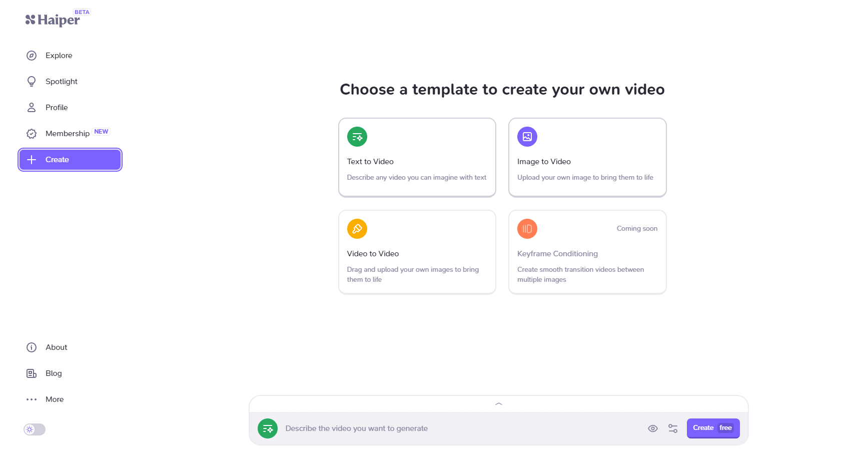Toggle the eye visibility icon in prompt bar
The width and height of the screenshot is (868, 450).
pos(653,428)
